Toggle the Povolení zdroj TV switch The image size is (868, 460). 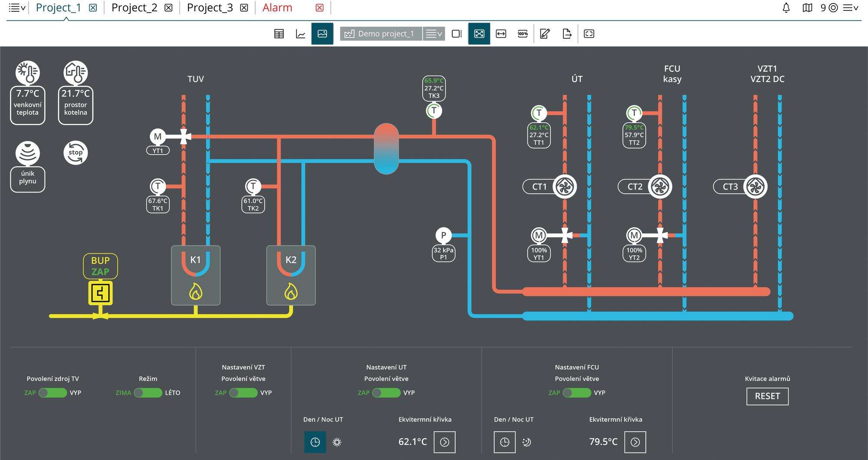point(53,393)
